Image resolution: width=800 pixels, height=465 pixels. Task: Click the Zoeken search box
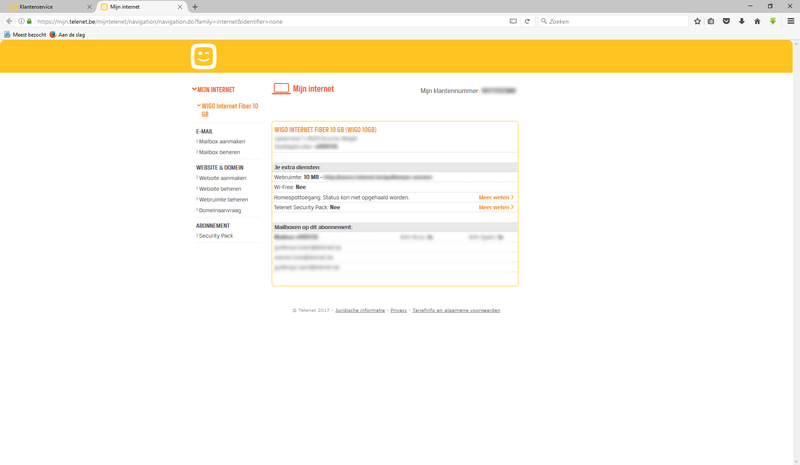(613, 21)
